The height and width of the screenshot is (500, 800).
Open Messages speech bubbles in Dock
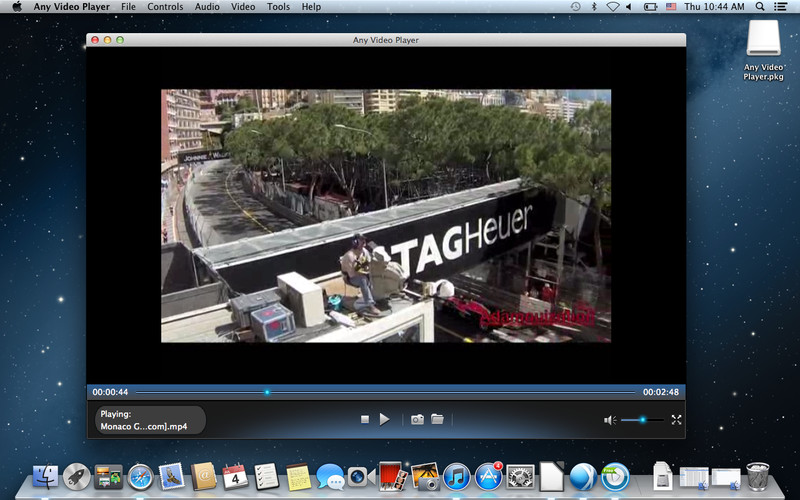click(330, 477)
